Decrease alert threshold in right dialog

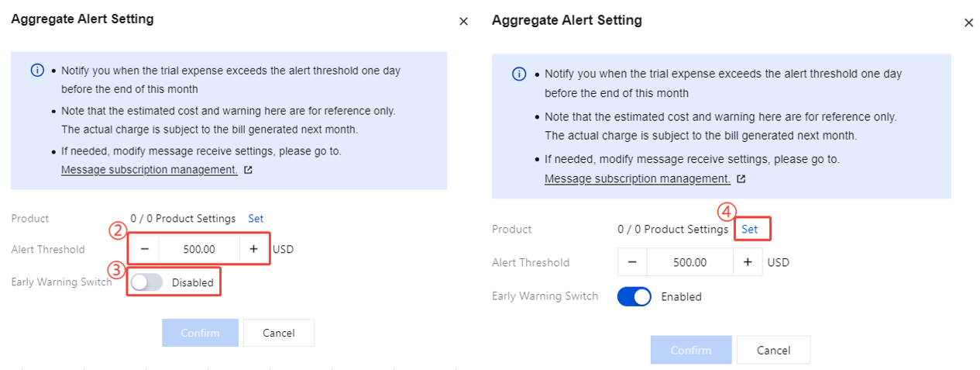coord(632,262)
